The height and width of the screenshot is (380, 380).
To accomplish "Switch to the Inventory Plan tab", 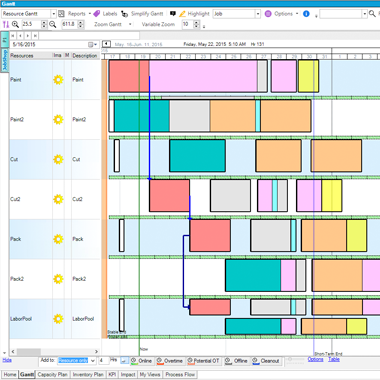I will [x=88, y=375].
